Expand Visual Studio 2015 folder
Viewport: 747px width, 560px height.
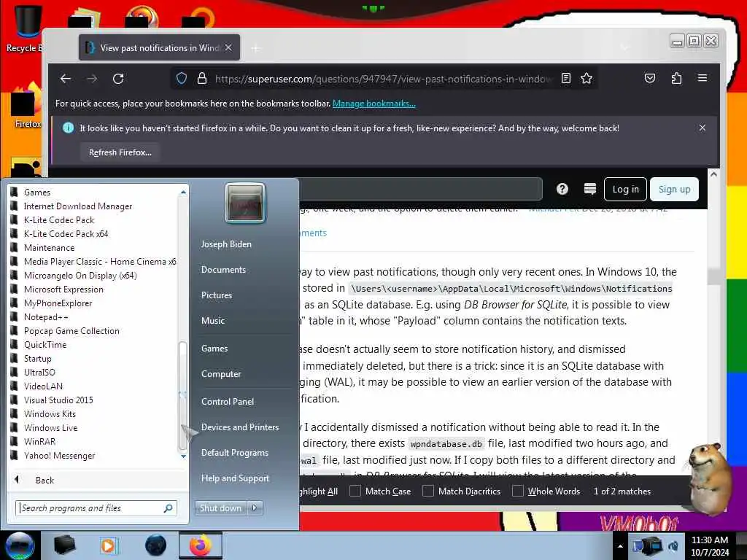[x=58, y=400]
